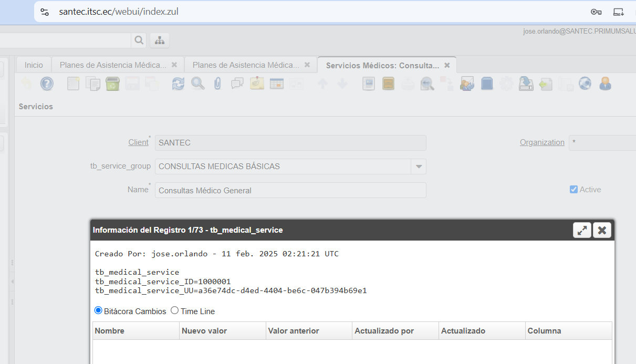Screen dimensions: 636x364
Task: Expand the tb_service_group dropdown arrow
Action: (419, 167)
